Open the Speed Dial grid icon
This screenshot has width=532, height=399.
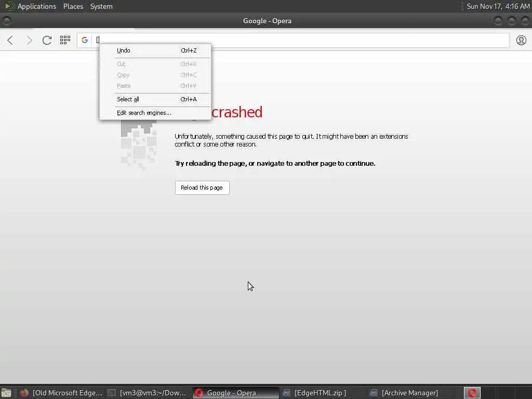(65, 40)
